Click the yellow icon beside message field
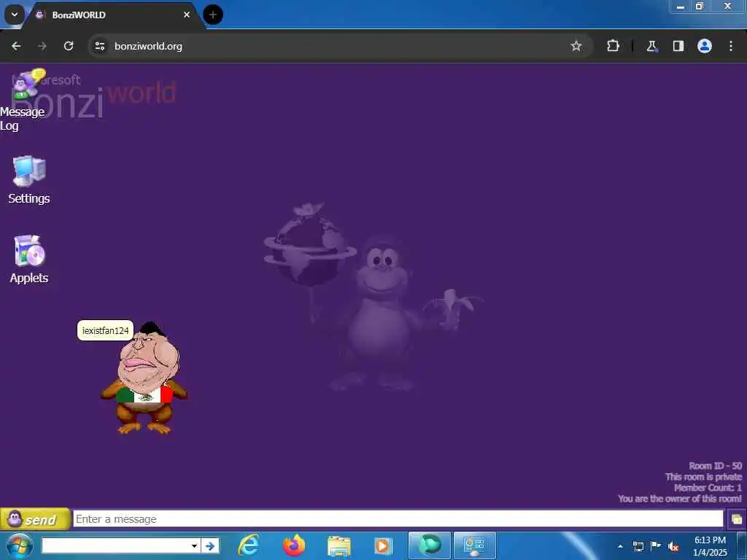This screenshot has width=747, height=560. pos(737,519)
